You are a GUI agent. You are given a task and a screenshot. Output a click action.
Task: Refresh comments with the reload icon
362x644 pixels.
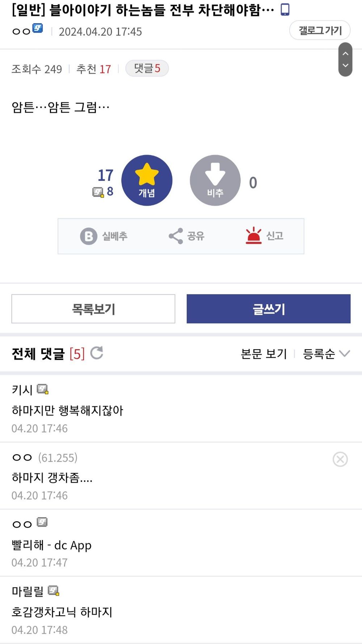click(97, 353)
